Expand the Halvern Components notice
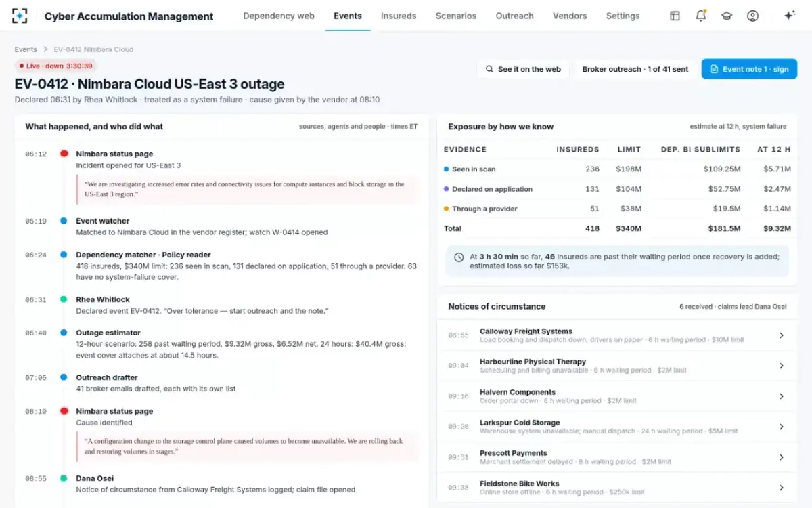Screen dimensions: 812x508 click(x=781, y=396)
